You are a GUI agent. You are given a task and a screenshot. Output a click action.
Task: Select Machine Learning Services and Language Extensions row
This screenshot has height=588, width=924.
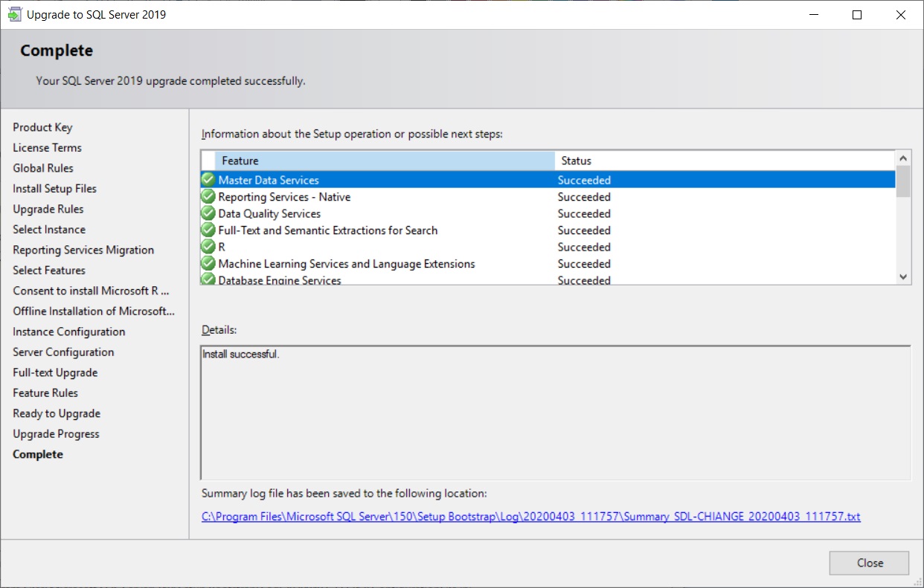coord(548,264)
